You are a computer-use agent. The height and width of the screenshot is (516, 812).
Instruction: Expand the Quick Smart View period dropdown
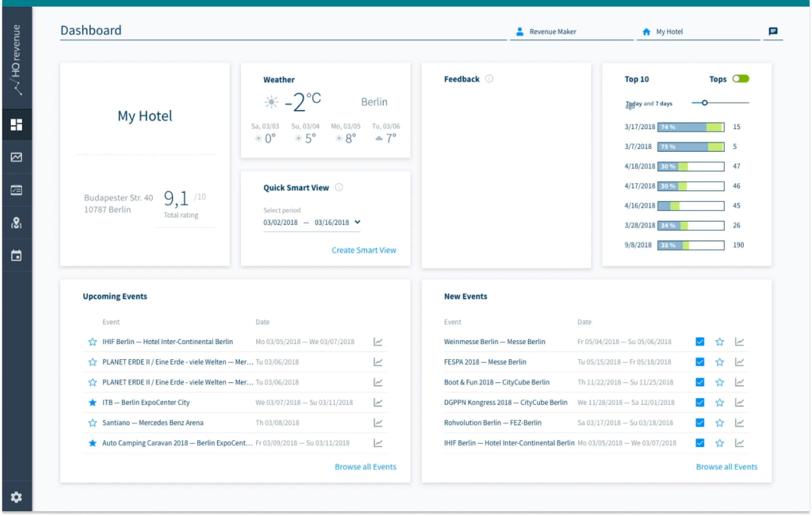(358, 222)
